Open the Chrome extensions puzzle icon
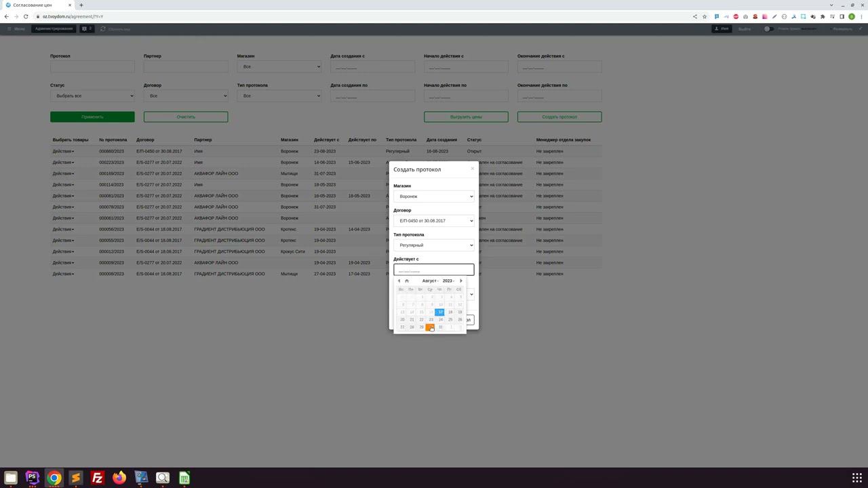This screenshot has height=488, width=868. [x=823, y=16]
